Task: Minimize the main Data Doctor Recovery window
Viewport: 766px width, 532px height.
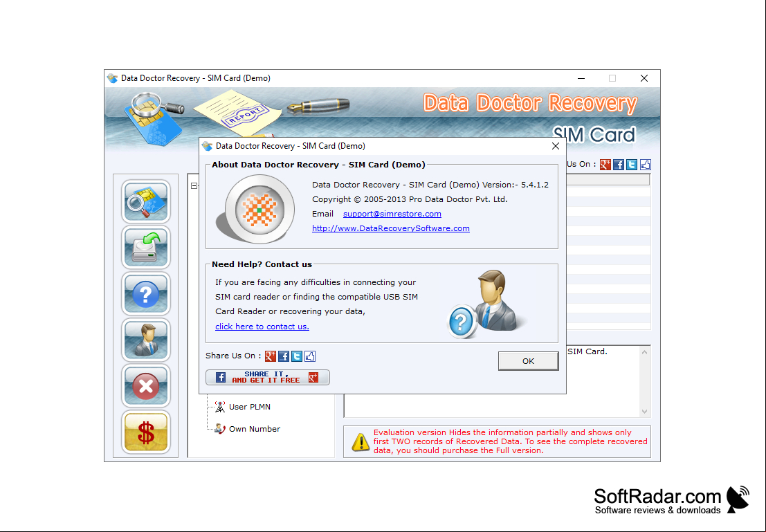Action: (581, 78)
